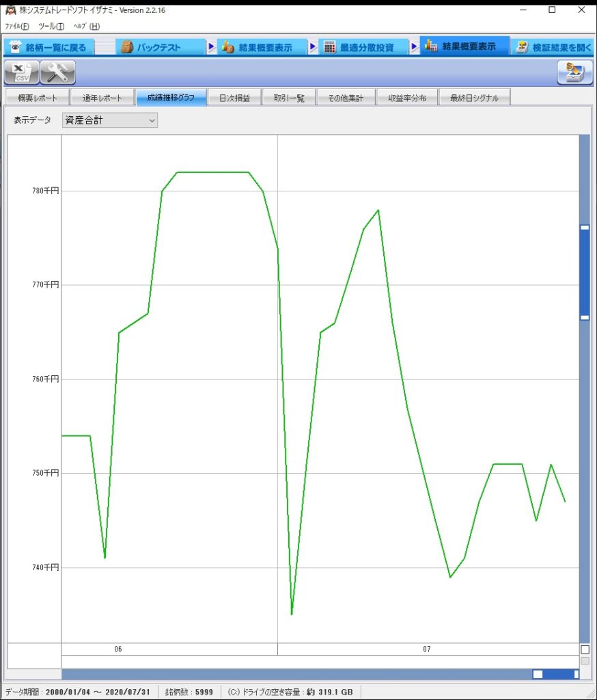Click the eye icon for 銘柄一覧に戻る
Screen dimensions: 597x700
tap(16, 47)
